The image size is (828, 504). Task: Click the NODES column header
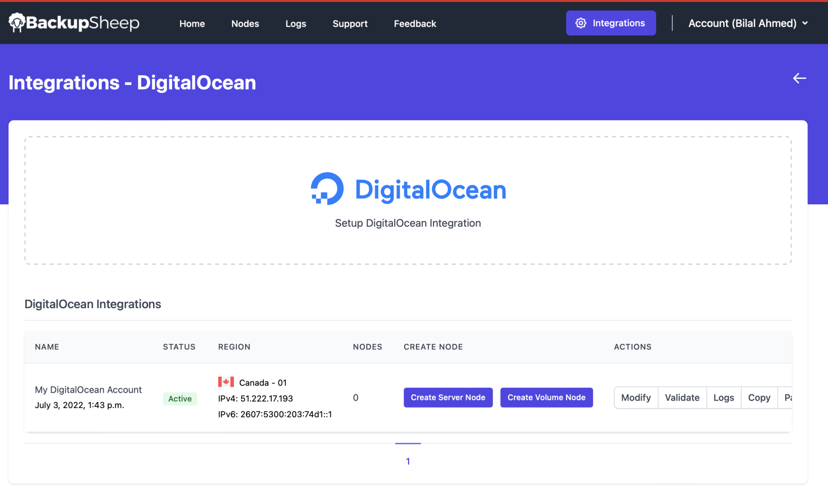[x=368, y=347]
